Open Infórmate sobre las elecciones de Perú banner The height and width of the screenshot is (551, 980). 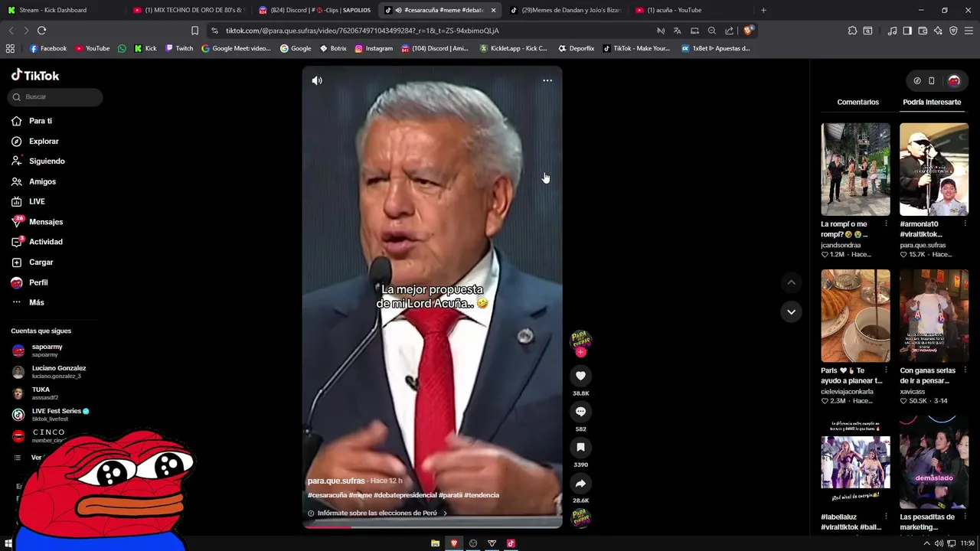[x=377, y=513]
